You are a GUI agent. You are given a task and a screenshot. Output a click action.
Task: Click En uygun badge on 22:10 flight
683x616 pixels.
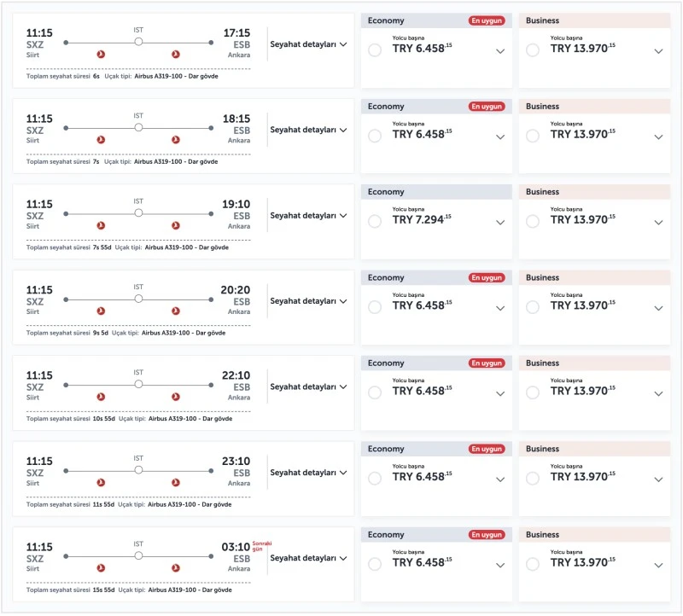487,363
